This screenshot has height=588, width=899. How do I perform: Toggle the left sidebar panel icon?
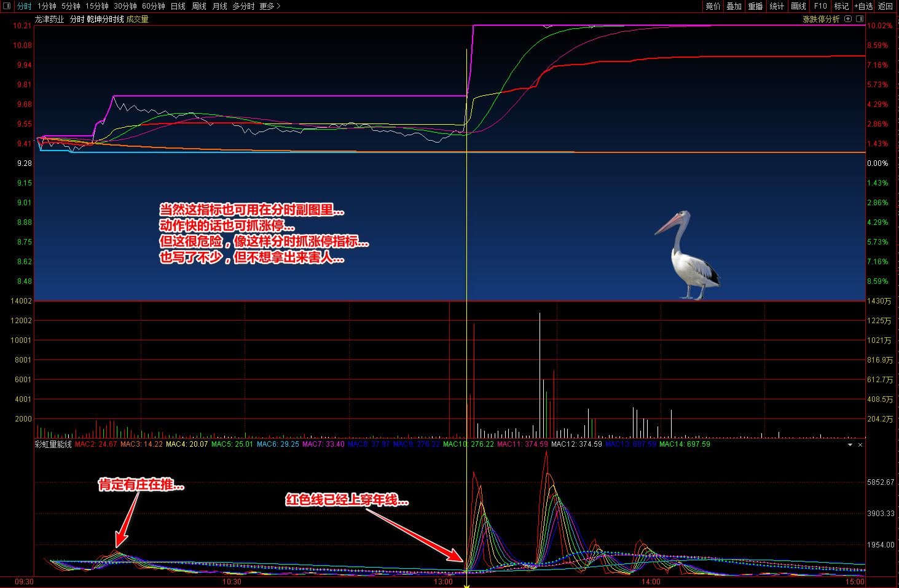[7, 6]
